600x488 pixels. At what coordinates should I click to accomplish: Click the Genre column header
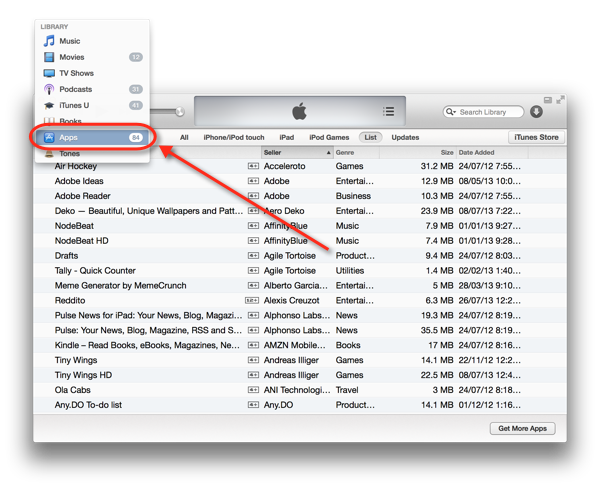point(355,152)
